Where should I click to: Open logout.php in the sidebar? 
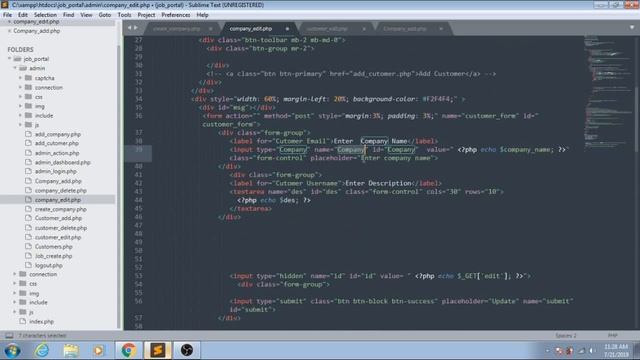point(49,265)
